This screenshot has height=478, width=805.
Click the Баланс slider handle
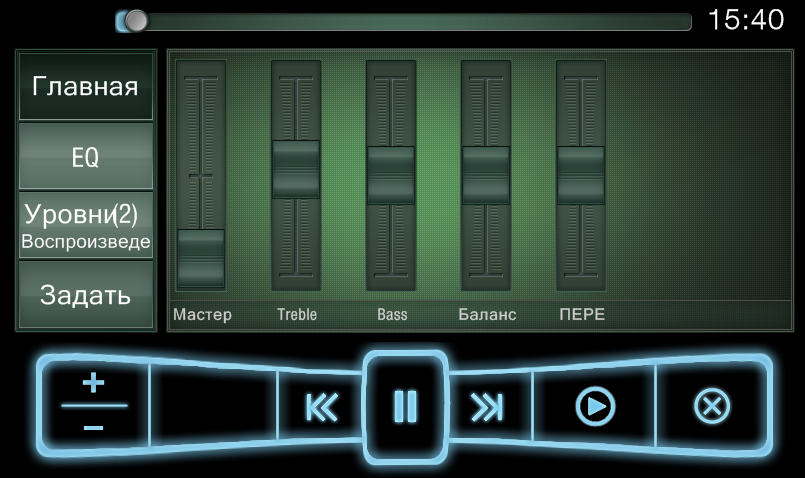tap(486, 175)
